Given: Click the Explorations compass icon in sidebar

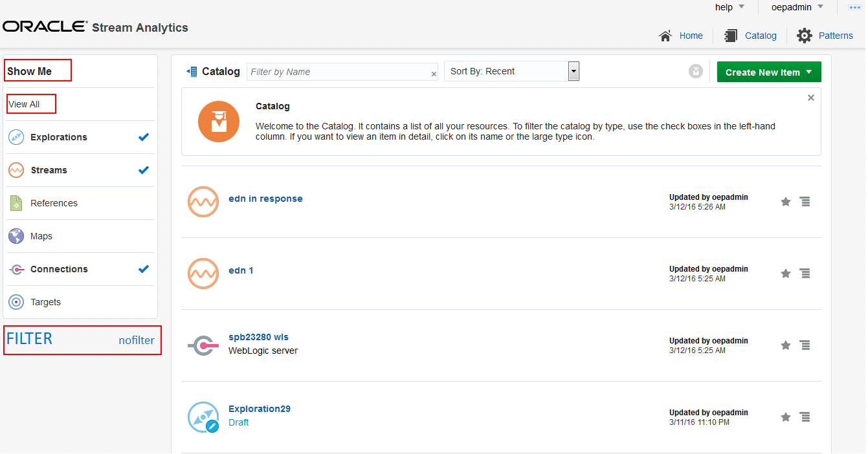Looking at the screenshot, I should 16,137.
